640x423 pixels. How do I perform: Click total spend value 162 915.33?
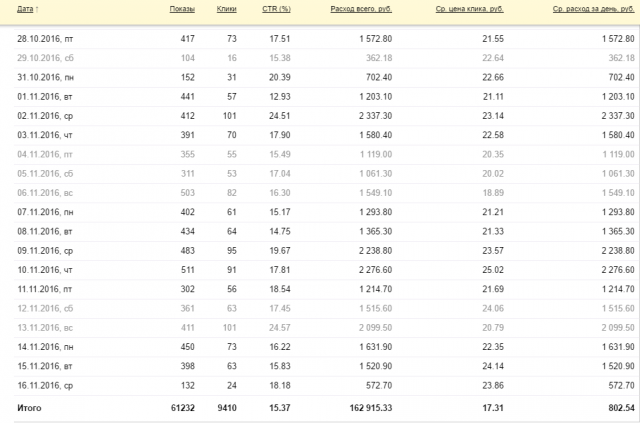[371, 408]
